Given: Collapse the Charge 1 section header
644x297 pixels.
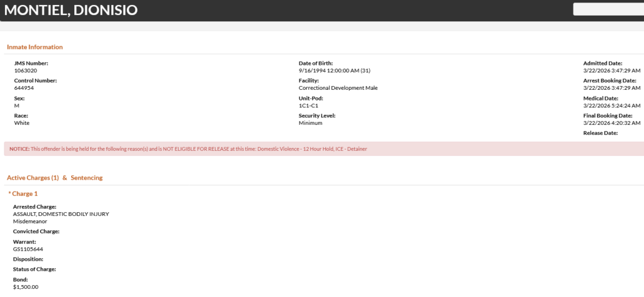Looking at the screenshot, I should pos(23,193).
